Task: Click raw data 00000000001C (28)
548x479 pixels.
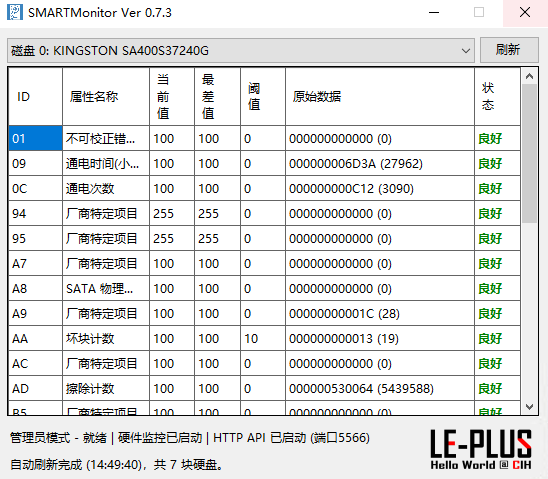Action: 380,313
